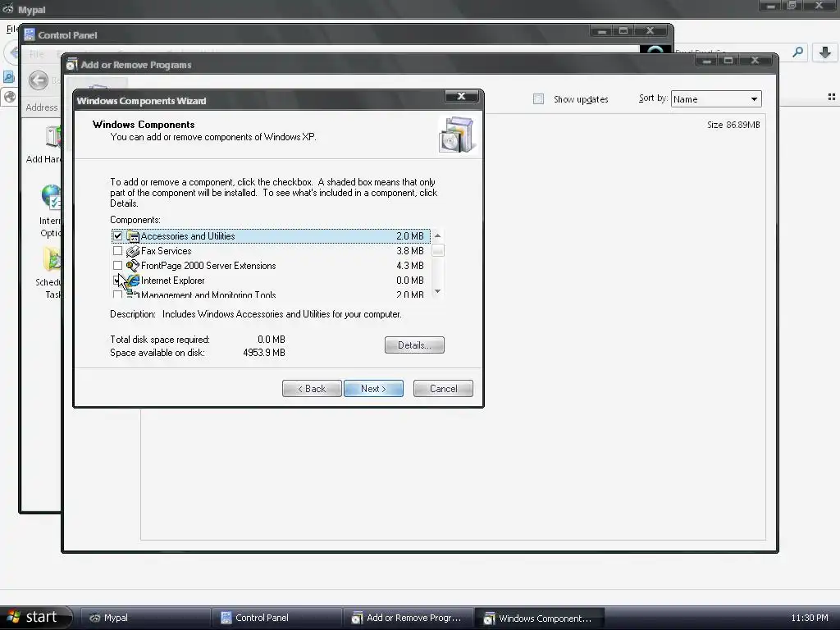Minimize the Add or Remove Programs window
Viewport: 840px width, 630px height.
(707, 61)
